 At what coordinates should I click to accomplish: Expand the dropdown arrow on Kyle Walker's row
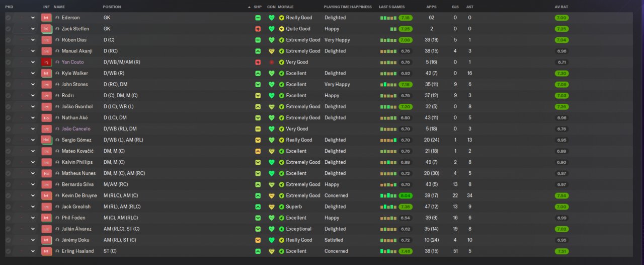[x=33, y=74]
